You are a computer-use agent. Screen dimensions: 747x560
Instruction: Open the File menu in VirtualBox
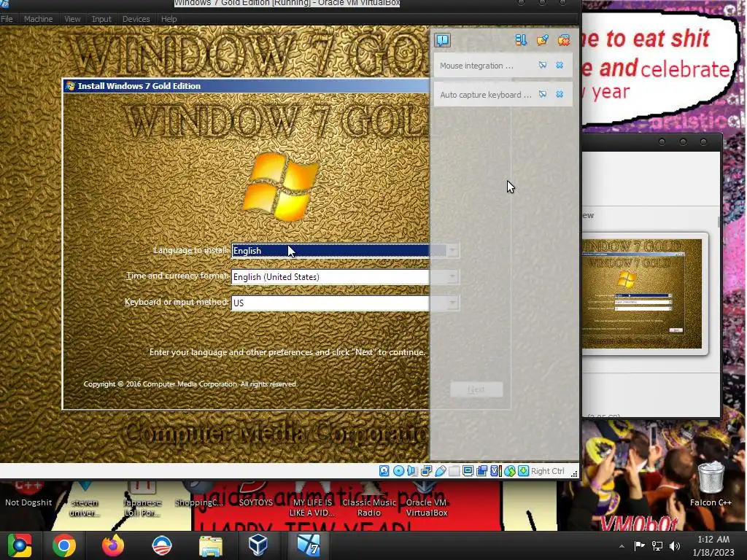coord(7,19)
